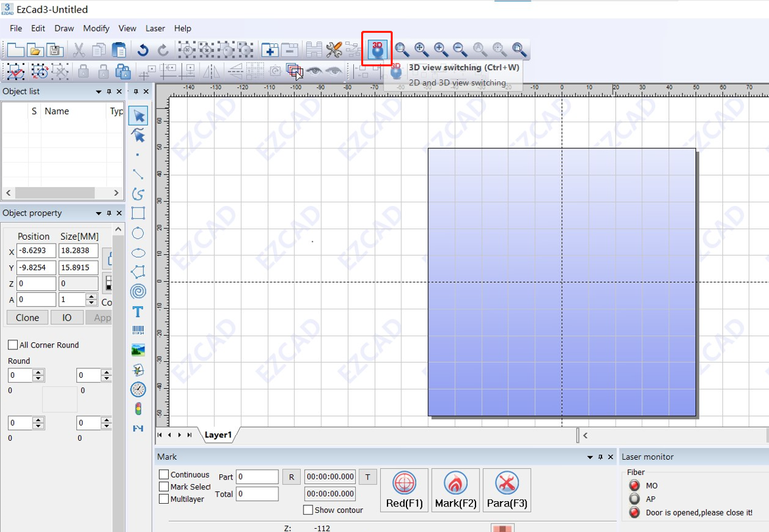This screenshot has width=769, height=532.
Task: Open the Laser menu
Action: click(155, 28)
